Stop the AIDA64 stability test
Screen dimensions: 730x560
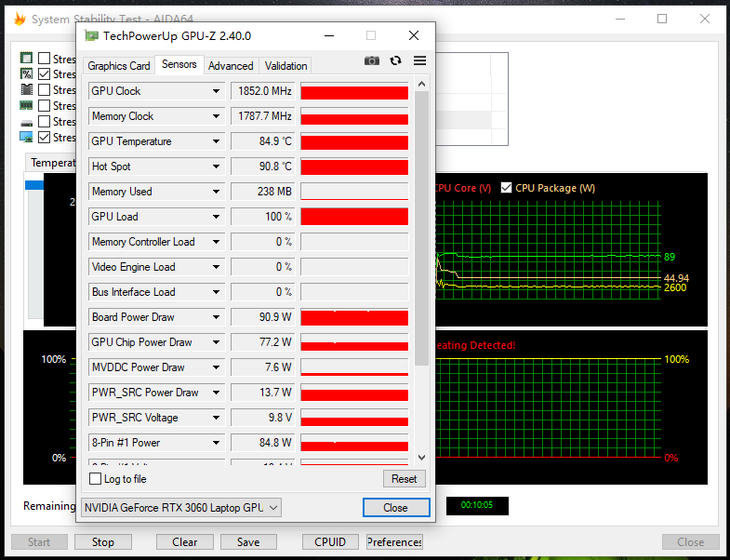(103, 542)
